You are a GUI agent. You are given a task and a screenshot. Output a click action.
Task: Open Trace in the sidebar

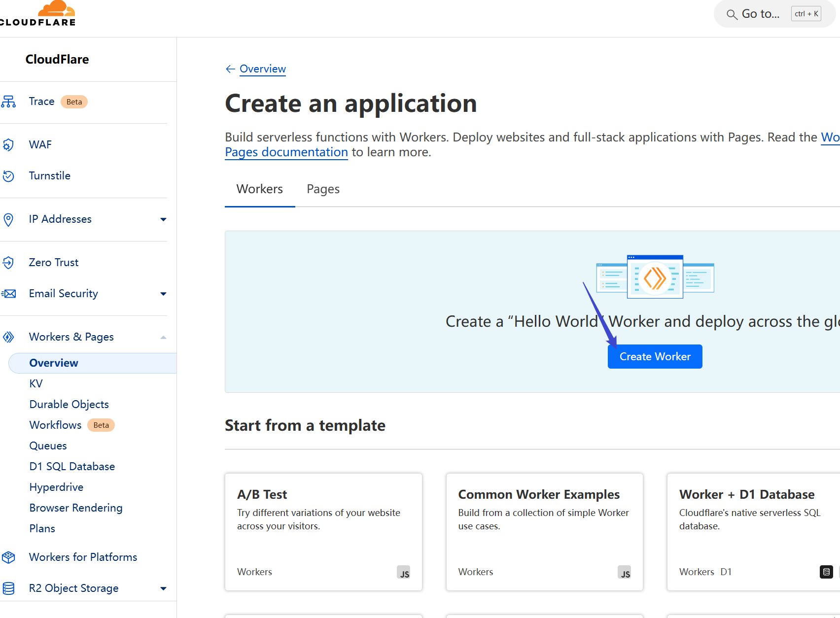pyautogui.click(x=41, y=102)
